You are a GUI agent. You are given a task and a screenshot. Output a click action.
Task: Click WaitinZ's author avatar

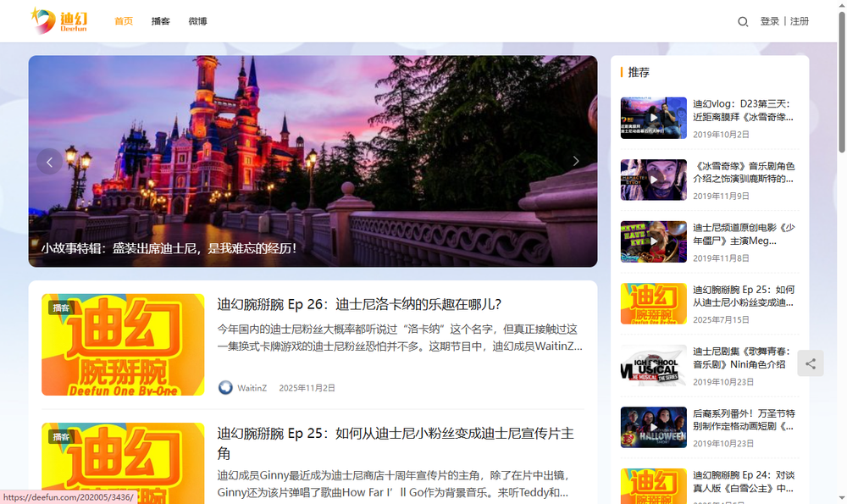pyautogui.click(x=224, y=387)
